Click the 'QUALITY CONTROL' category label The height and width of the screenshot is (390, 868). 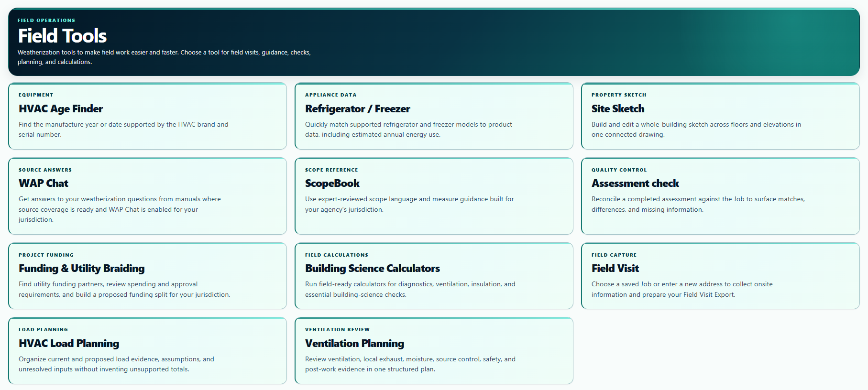click(619, 170)
